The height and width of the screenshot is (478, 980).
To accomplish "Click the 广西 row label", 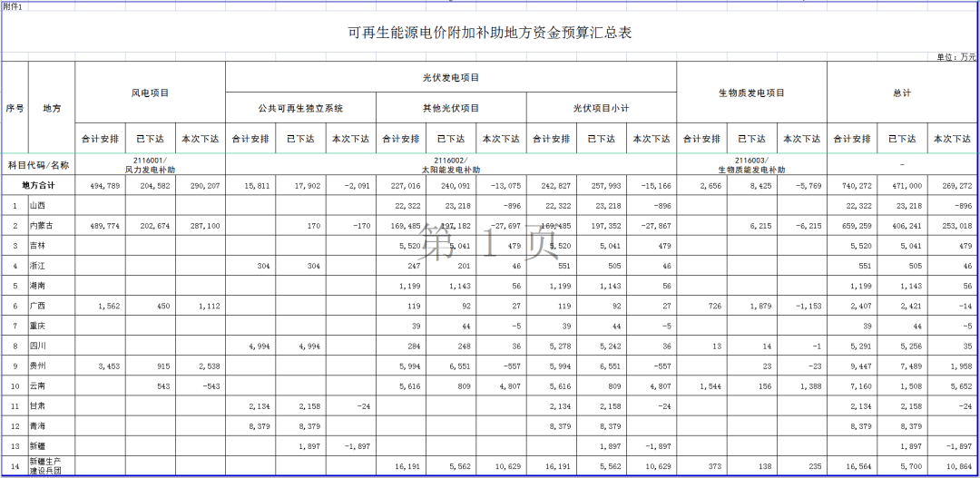I will coord(52,307).
